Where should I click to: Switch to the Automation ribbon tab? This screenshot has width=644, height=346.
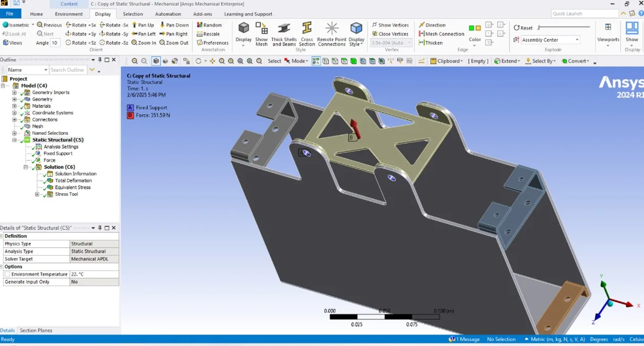(x=168, y=14)
